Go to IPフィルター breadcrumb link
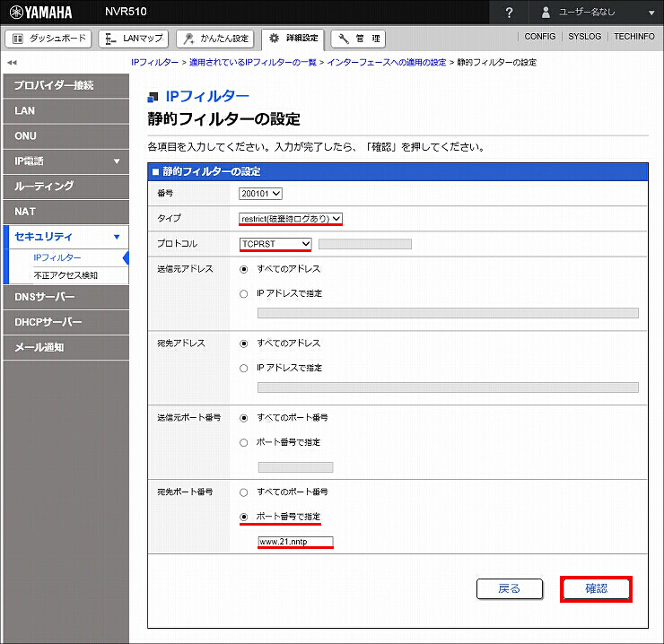This screenshot has height=644, width=664. click(x=154, y=62)
